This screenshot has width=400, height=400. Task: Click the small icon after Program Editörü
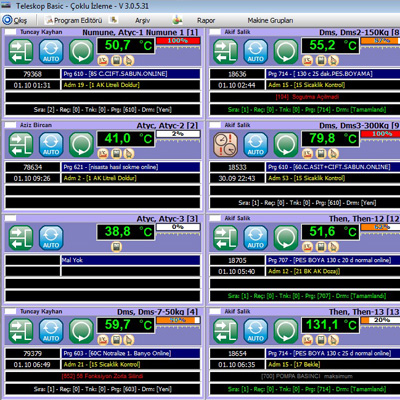[114, 20]
